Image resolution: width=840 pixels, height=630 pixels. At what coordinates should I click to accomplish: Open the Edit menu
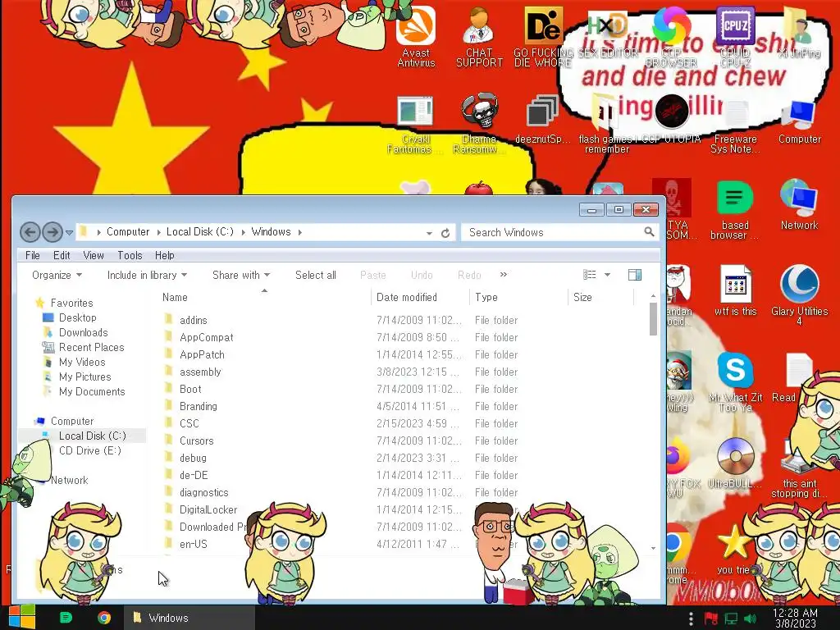coord(62,256)
